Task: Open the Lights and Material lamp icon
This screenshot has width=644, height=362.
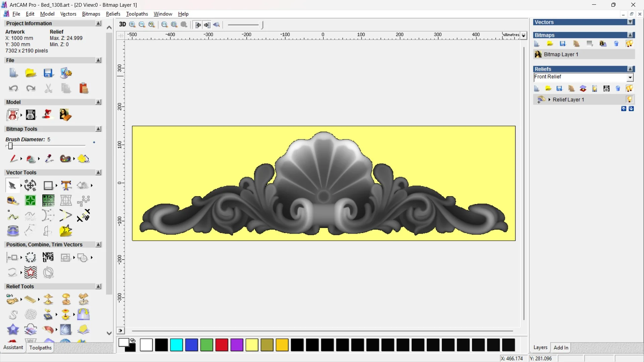Action: [x=47, y=115]
